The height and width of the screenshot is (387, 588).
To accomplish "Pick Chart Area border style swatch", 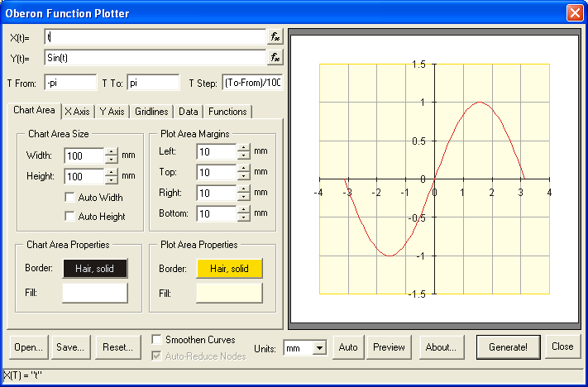I will click(x=95, y=269).
